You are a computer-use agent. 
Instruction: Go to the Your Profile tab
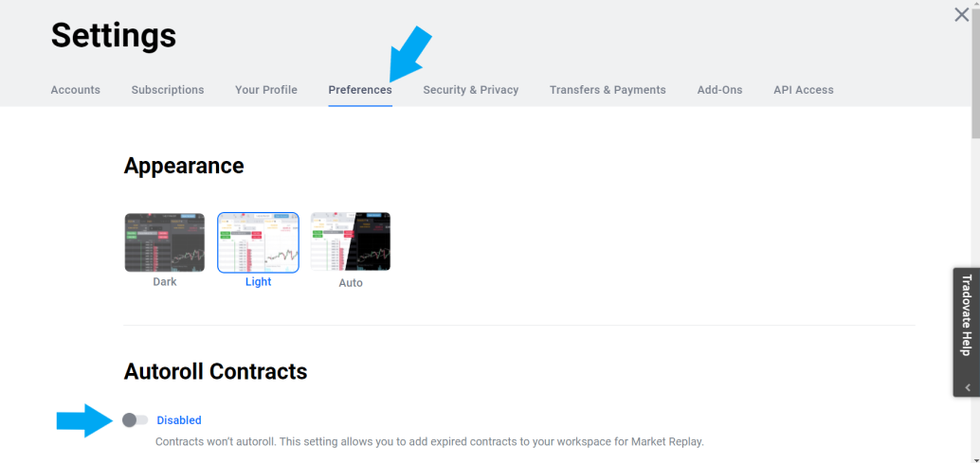(x=266, y=90)
